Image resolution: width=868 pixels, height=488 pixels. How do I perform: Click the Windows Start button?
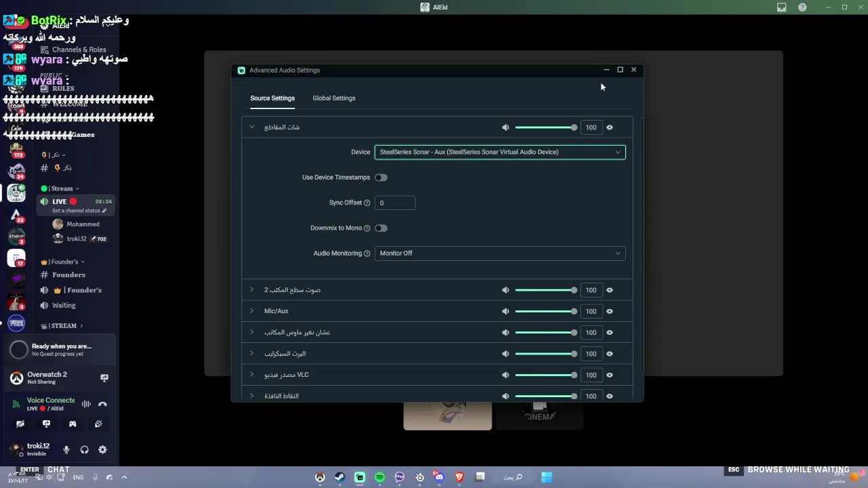pyautogui.click(x=546, y=477)
